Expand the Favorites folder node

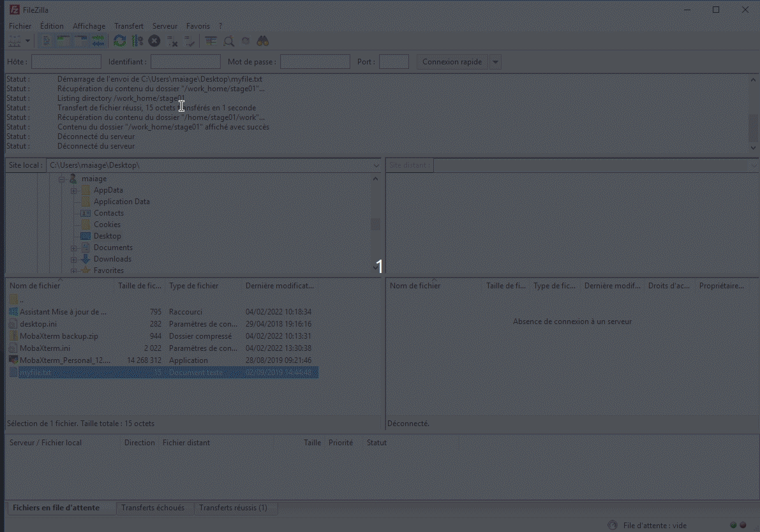tap(73, 271)
